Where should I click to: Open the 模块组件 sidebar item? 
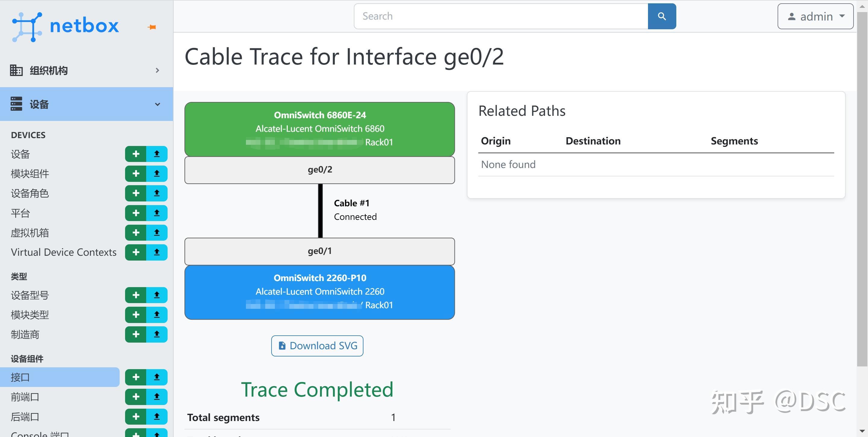point(30,174)
